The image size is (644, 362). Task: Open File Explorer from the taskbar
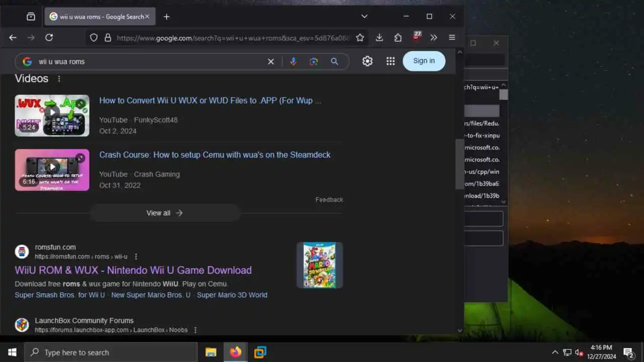(x=211, y=352)
